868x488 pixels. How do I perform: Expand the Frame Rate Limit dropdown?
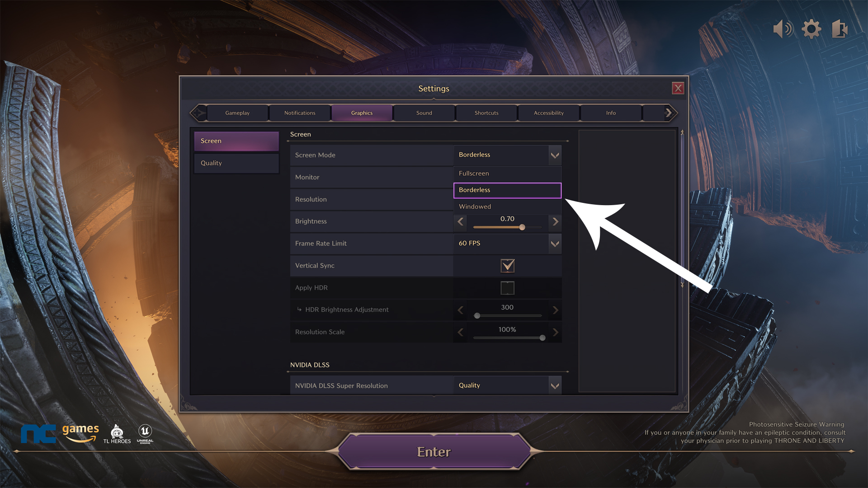554,243
